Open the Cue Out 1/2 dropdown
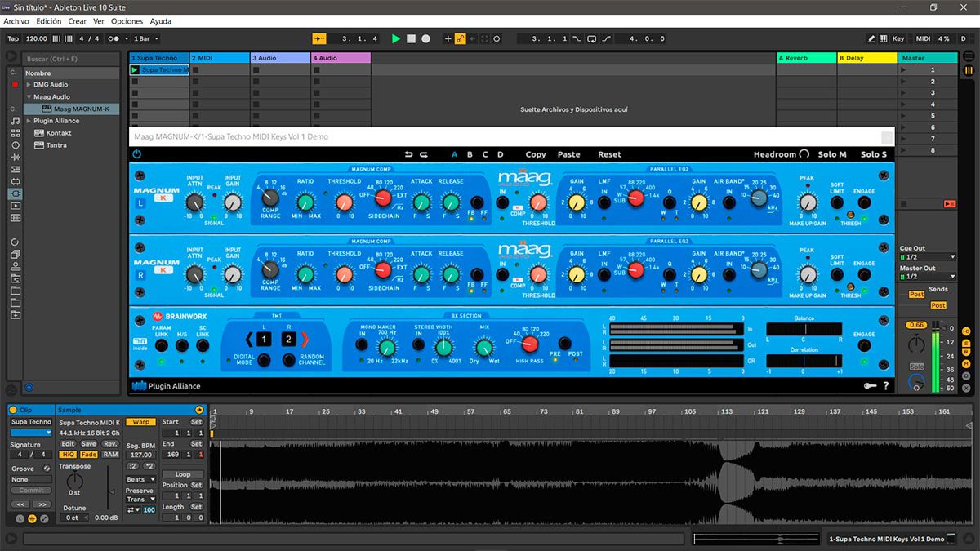 927,256
